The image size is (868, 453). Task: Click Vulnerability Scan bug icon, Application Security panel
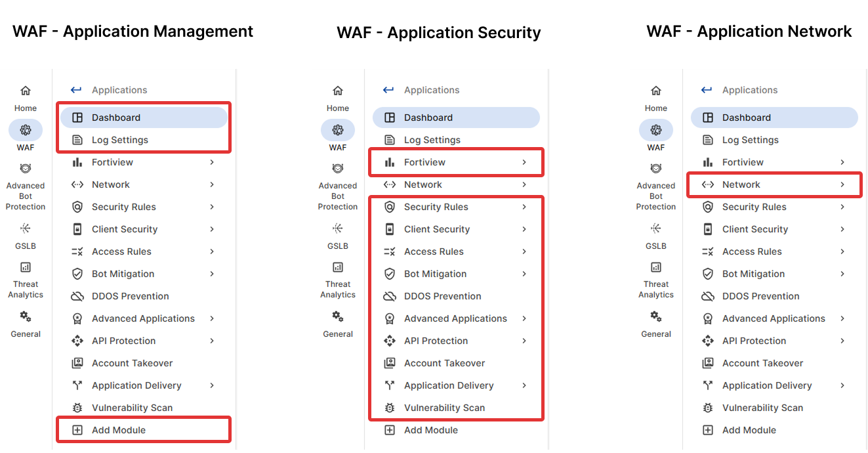[x=390, y=408]
